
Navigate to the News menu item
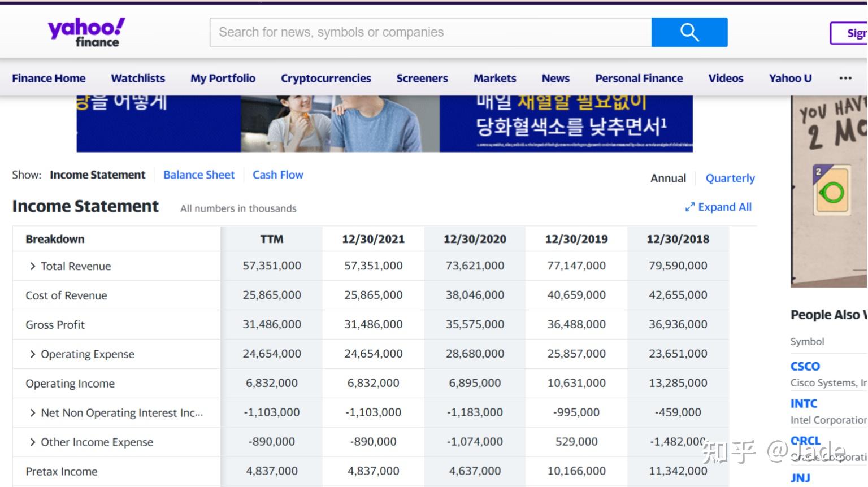[x=555, y=78]
